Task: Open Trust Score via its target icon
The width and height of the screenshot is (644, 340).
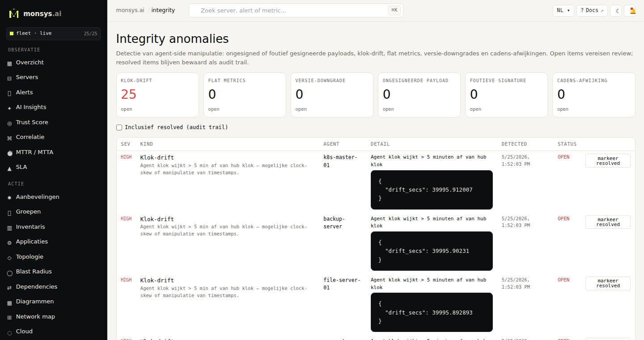Action: pos(10,122)
